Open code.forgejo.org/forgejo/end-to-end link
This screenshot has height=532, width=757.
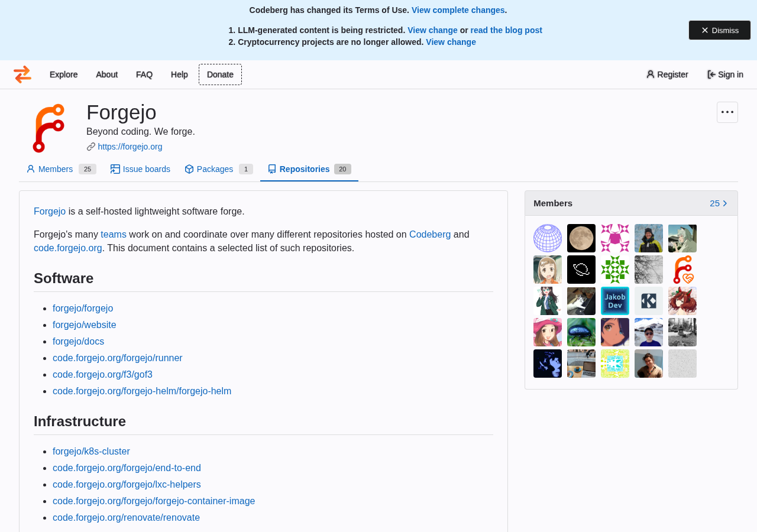click(127, 468)
